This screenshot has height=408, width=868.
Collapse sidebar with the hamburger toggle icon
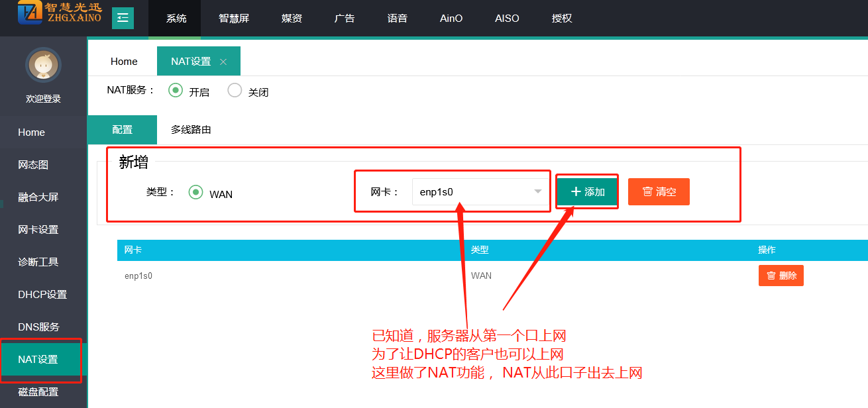pos(123,18)
